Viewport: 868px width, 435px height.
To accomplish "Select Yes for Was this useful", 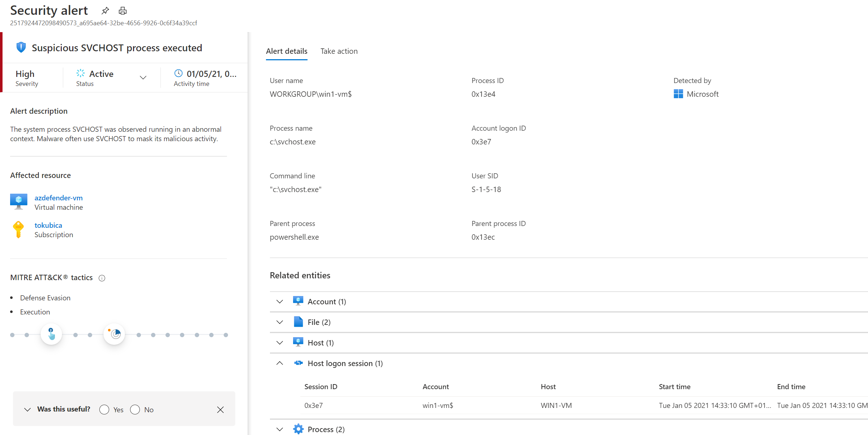I will (104, 409).
